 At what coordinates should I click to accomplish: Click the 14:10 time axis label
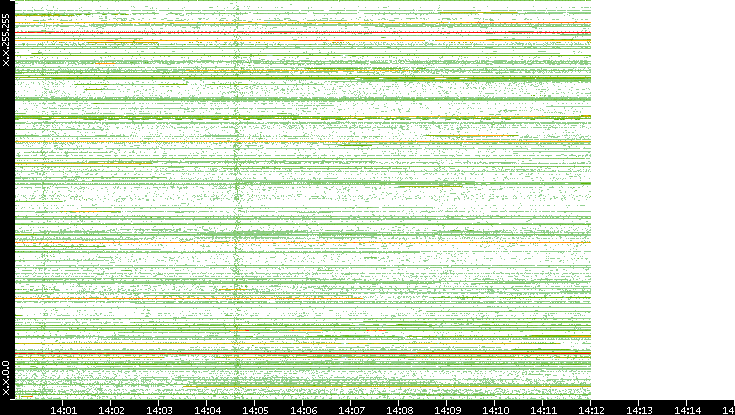coord(495,410)
